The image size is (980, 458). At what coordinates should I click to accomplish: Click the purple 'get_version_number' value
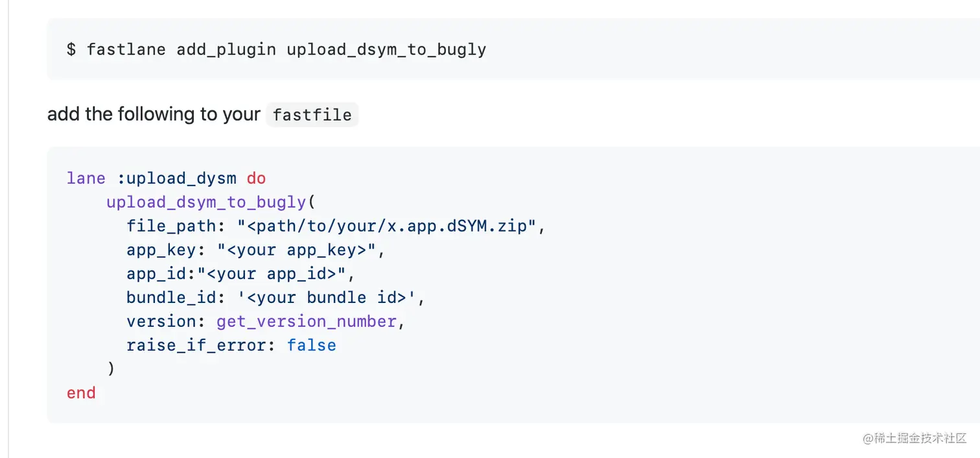pyautogui.click(x=307, y=322)
